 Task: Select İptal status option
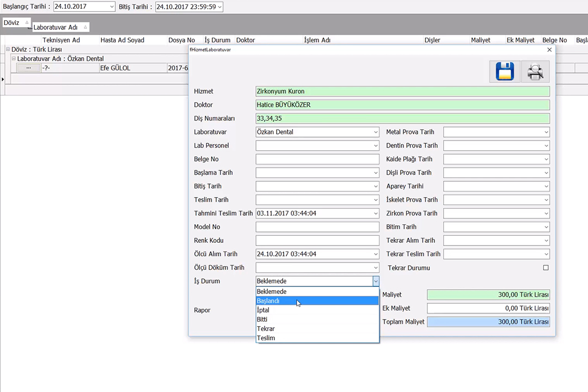tap(317, 310)
